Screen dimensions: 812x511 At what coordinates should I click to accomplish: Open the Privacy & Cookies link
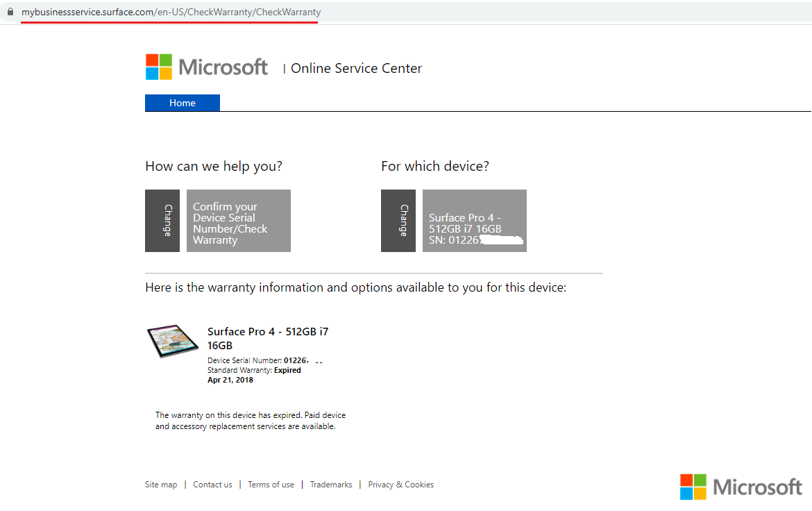click(x=400, y=484)
